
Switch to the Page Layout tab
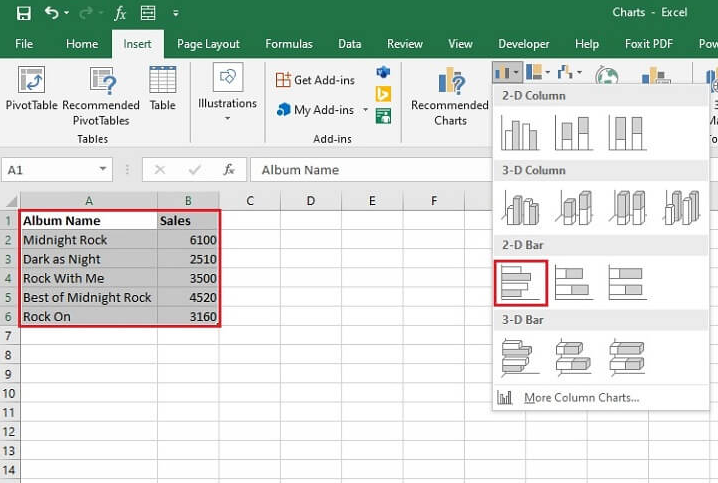(x=208, y=44)
